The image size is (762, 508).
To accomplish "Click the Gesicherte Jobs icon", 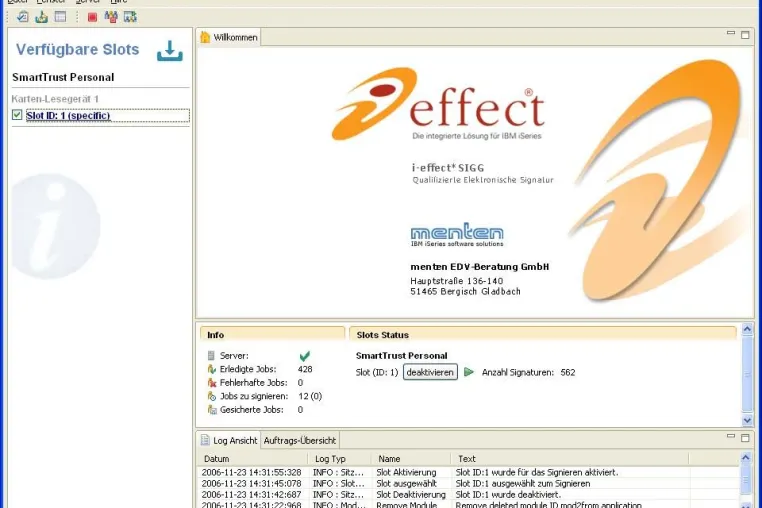I will pyautogui.click(x=211, y=410).
